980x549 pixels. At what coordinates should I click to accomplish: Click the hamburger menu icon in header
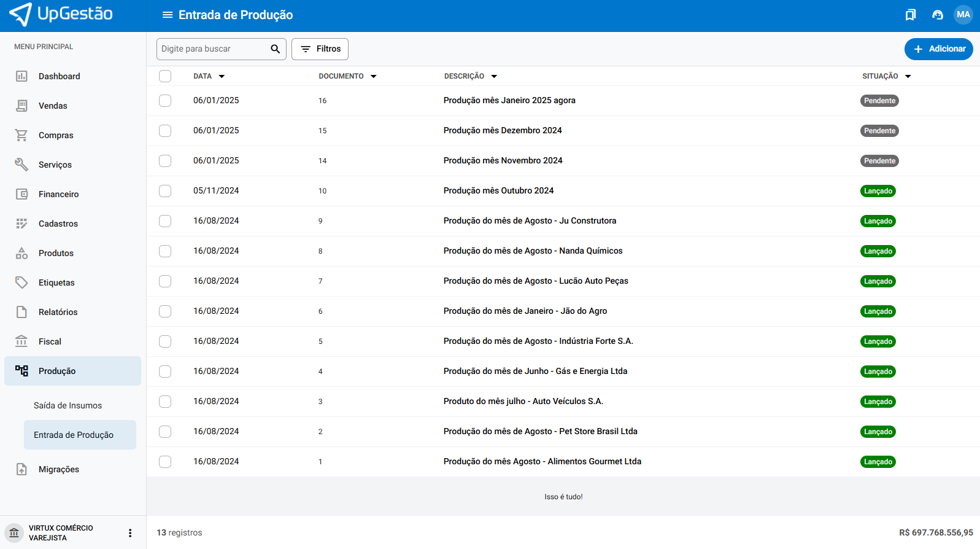(x=167, y=15)
